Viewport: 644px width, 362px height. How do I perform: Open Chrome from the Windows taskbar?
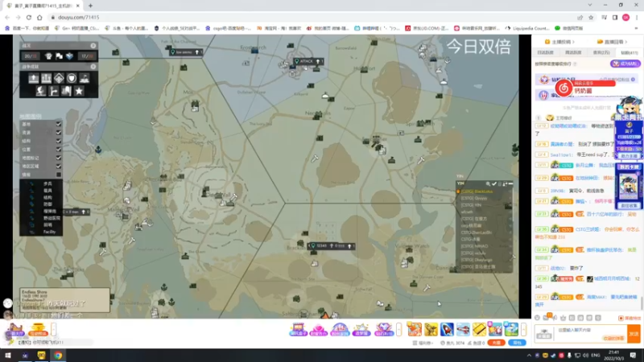coord(58,356)
